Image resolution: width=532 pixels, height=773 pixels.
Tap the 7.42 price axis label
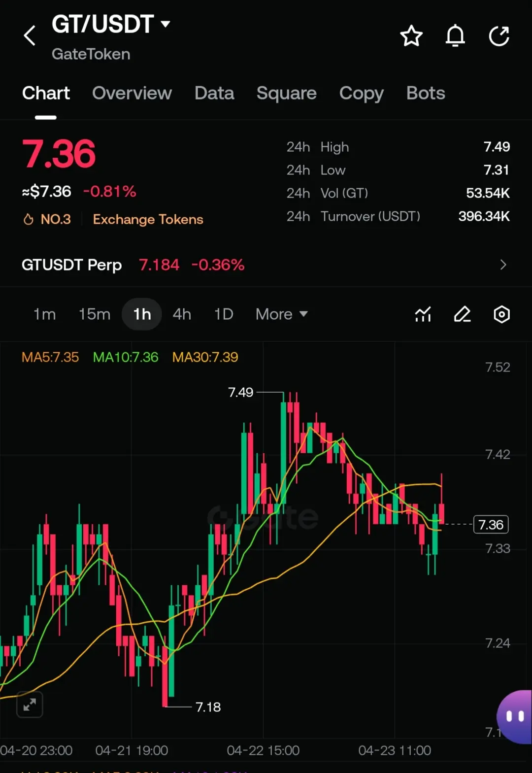[498, 454]
